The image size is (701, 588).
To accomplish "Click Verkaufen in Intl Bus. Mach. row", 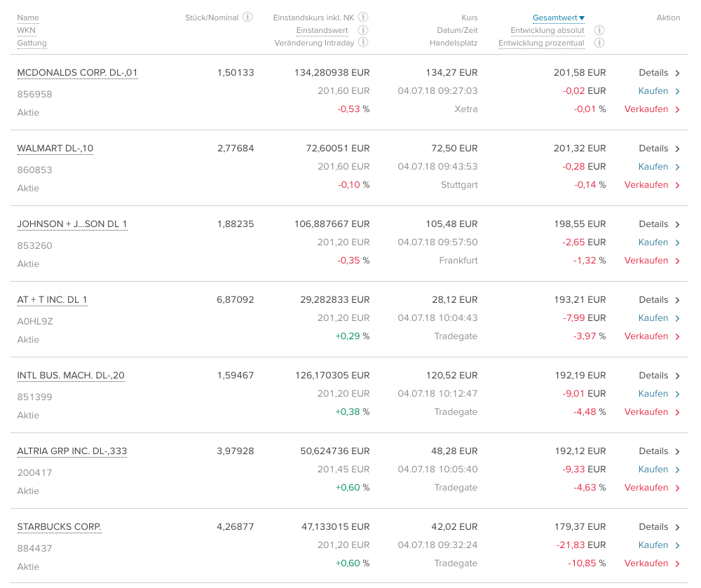I will pyautogui.click(x=652, y=412).
